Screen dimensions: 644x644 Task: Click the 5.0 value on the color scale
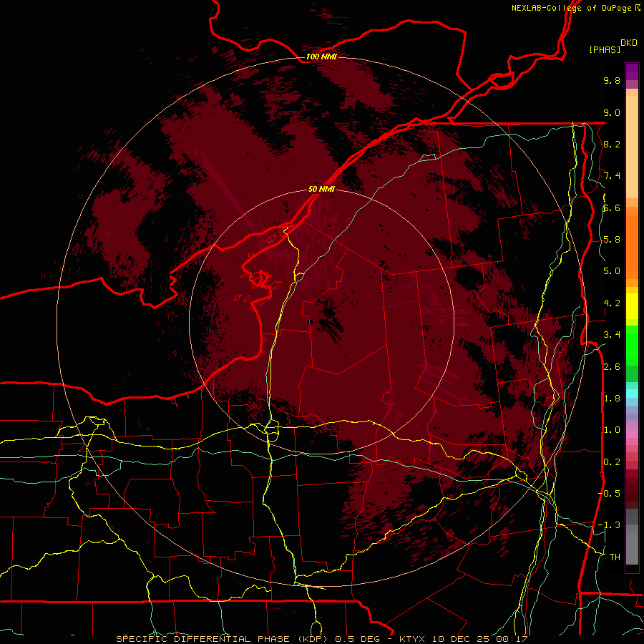[x=612, y=271]
